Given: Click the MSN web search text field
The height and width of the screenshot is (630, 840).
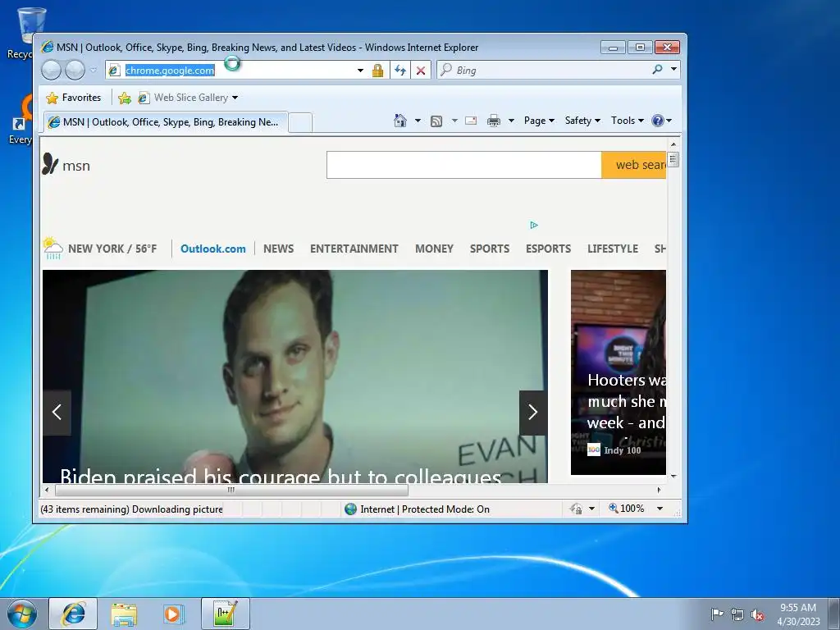Looking at the screenshot, I should 464,165.
